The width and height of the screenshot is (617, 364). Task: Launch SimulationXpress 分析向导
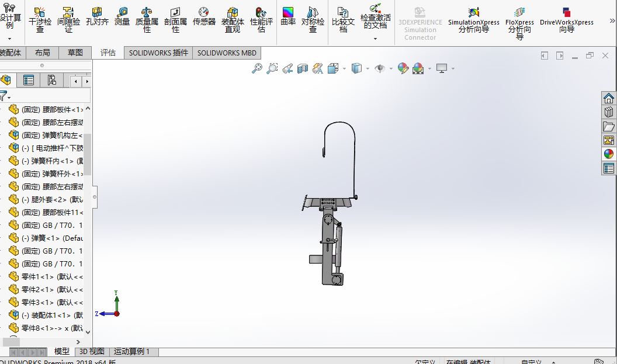[474, 20]
